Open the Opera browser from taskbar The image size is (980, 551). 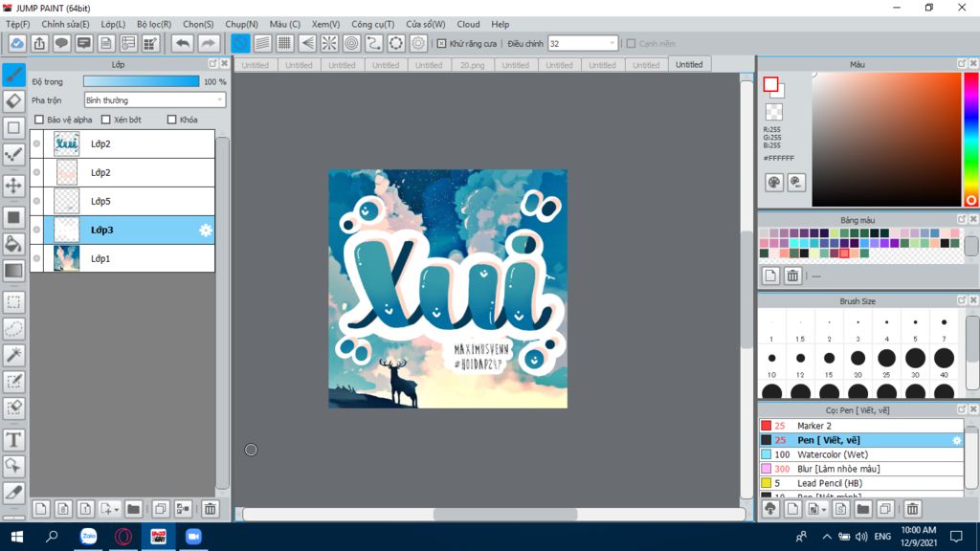coord(123,537)
